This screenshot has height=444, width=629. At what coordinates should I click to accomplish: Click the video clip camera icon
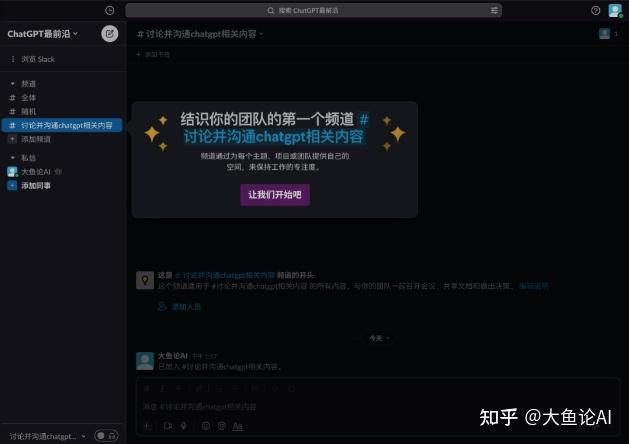click(x=168, y=426)
